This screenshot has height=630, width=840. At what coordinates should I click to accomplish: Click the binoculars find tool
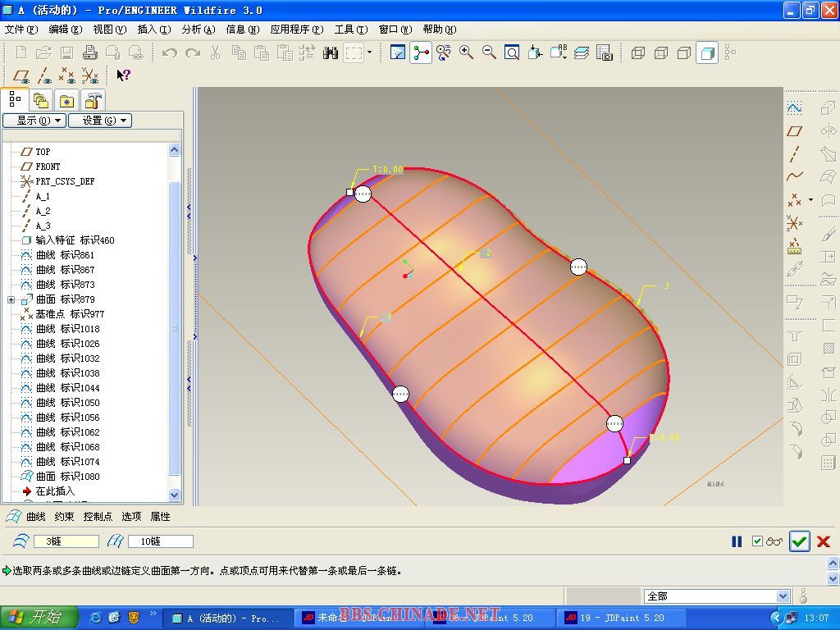tap(331, 52)
